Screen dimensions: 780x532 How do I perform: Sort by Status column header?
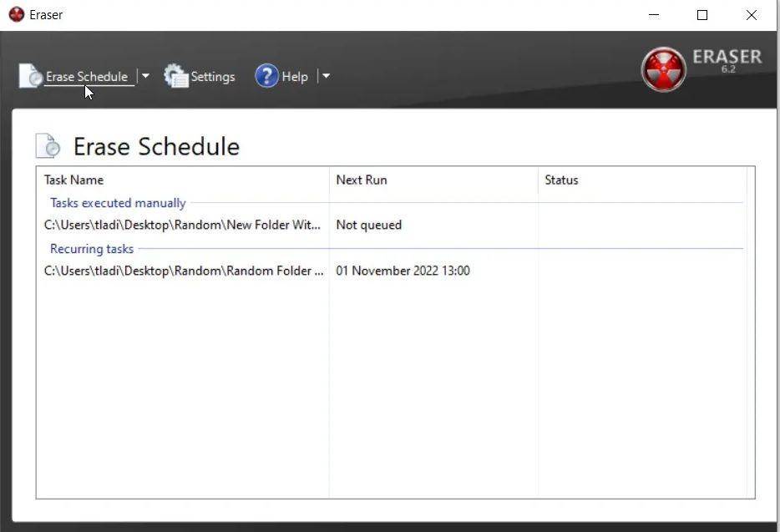642,180
